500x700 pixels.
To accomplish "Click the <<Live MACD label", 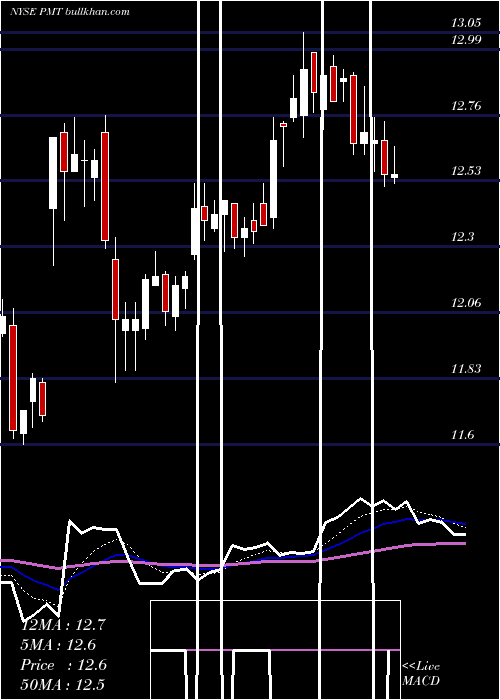I will pos(421,674).
